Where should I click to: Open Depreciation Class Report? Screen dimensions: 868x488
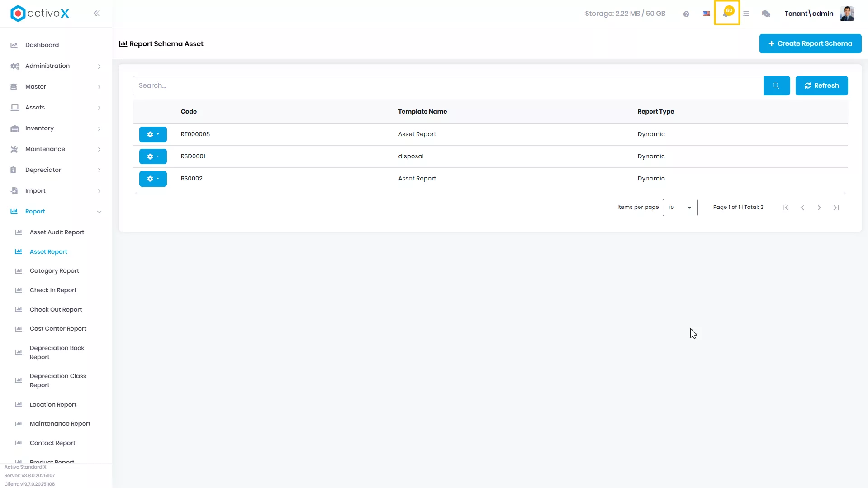point(58,381)
